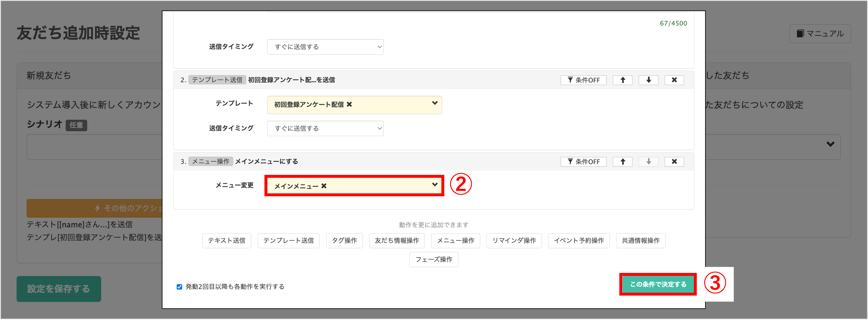Open first 送信タイミング dropdown in text action

pos(325,47)
